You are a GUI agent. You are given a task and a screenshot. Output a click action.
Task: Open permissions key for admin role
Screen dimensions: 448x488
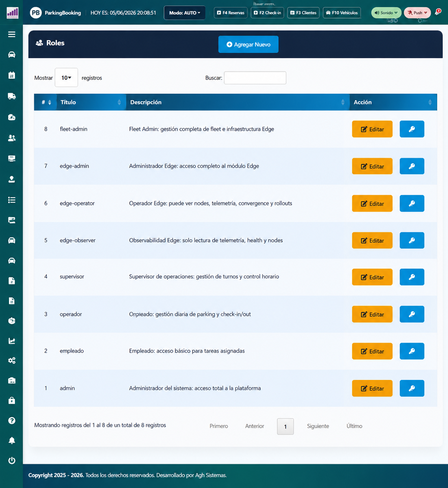[412, 388]
